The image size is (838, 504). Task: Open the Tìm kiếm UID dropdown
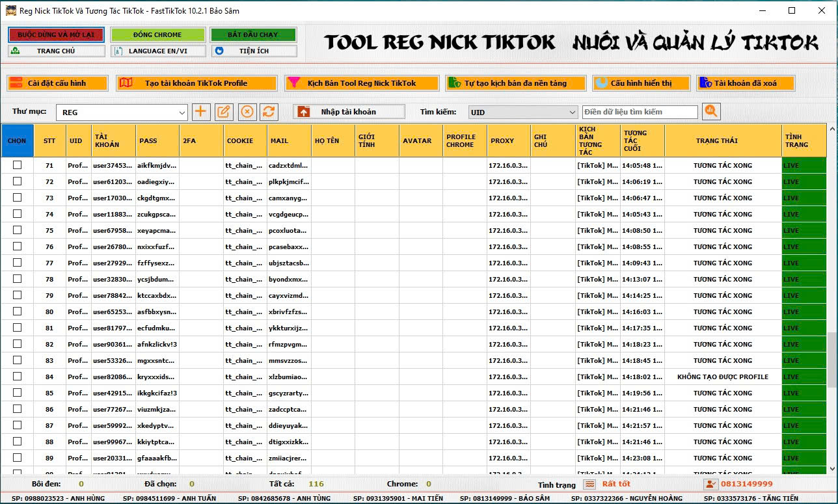[523, 112]
